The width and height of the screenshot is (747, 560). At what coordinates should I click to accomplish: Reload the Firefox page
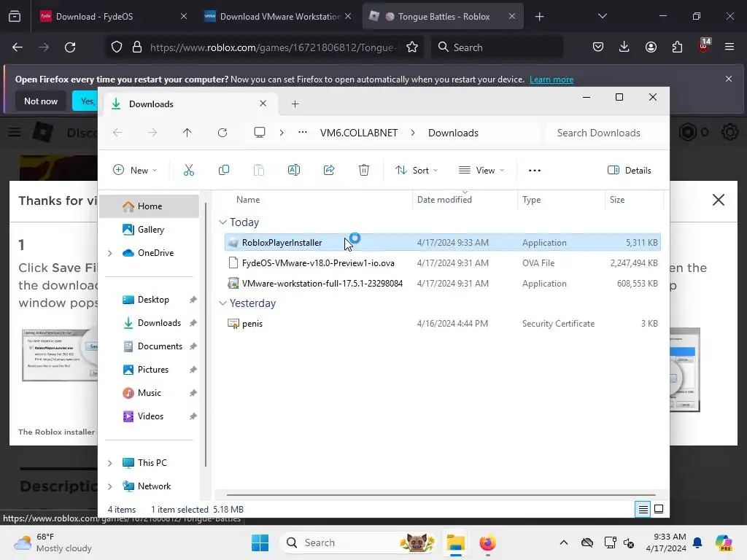tap(70, 47)
